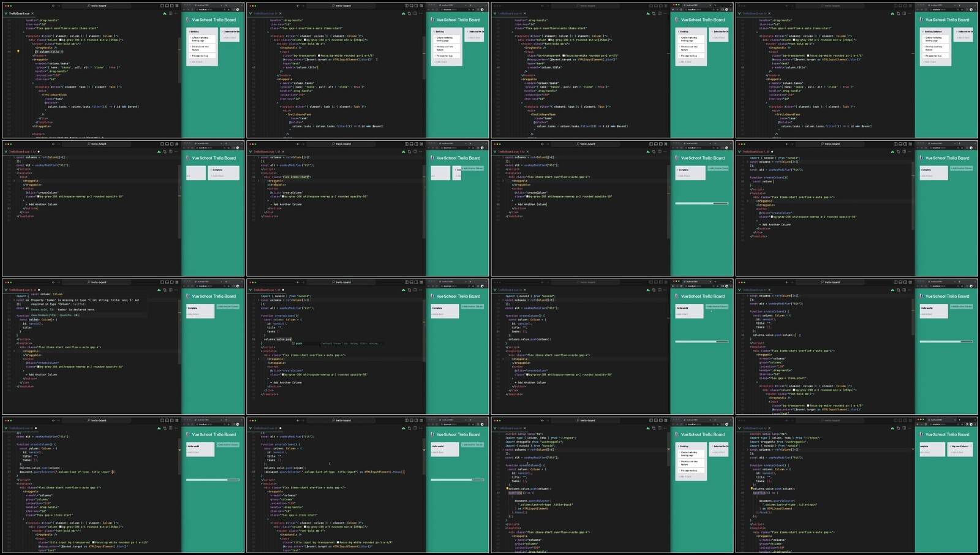The height and width of the screenshot is (555, 980).
Task: Go forward with the arrow in top-left frame
Action: tap(59, 6)
